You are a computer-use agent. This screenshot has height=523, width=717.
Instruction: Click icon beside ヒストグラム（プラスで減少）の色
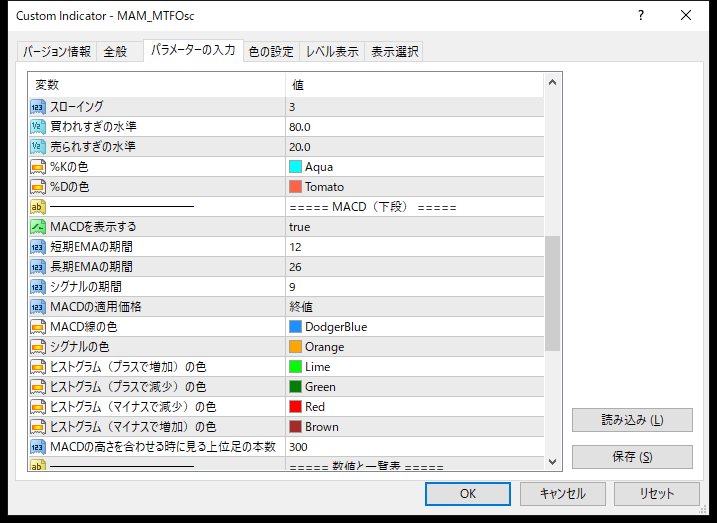38,387
